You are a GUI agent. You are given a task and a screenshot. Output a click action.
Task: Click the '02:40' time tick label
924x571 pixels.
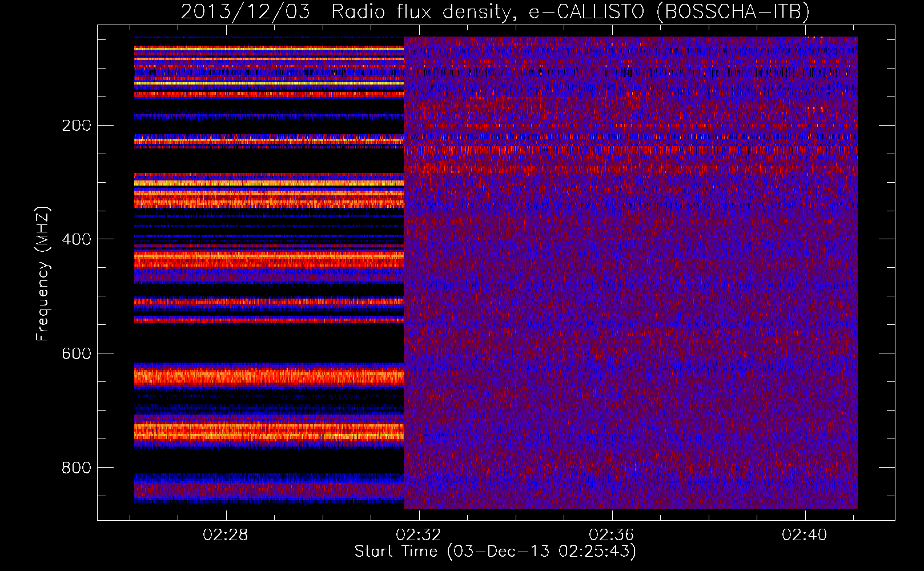[805, 535]
